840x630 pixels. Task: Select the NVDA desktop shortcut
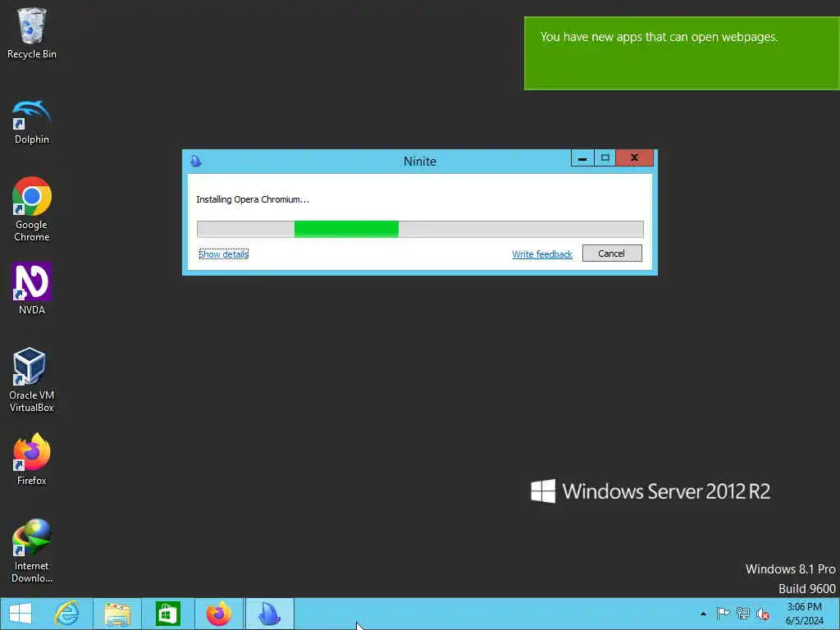click(x=32, y=288)
